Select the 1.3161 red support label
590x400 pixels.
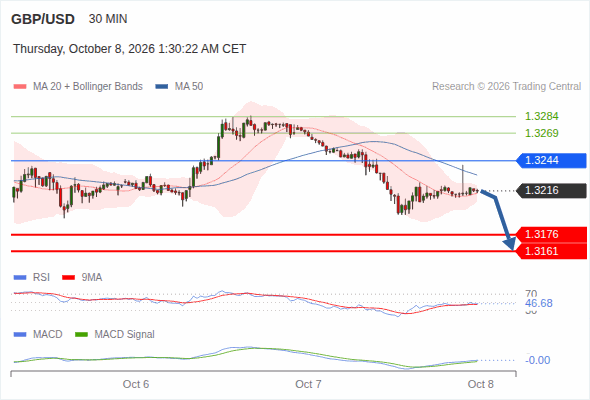[551, 251]
